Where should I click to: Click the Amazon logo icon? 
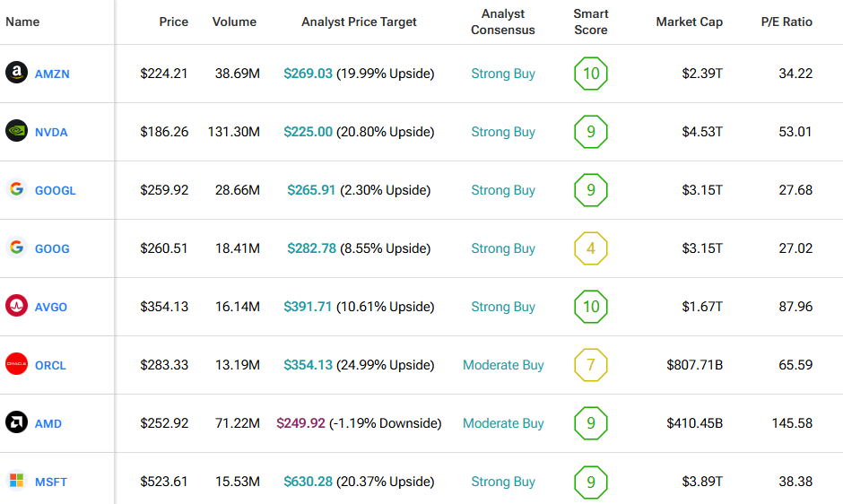[x=16, y=74]
